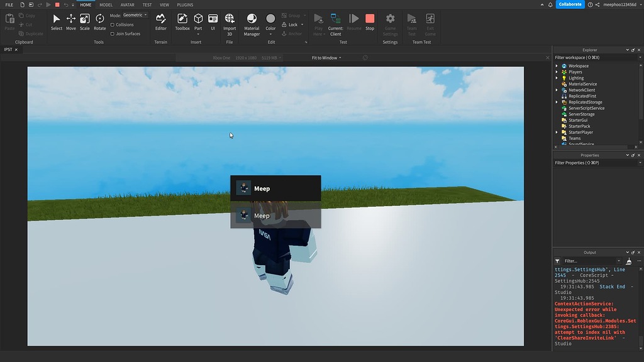Open Game Settings
This screenshot has width=644, height=362.
tap(390, 24)
